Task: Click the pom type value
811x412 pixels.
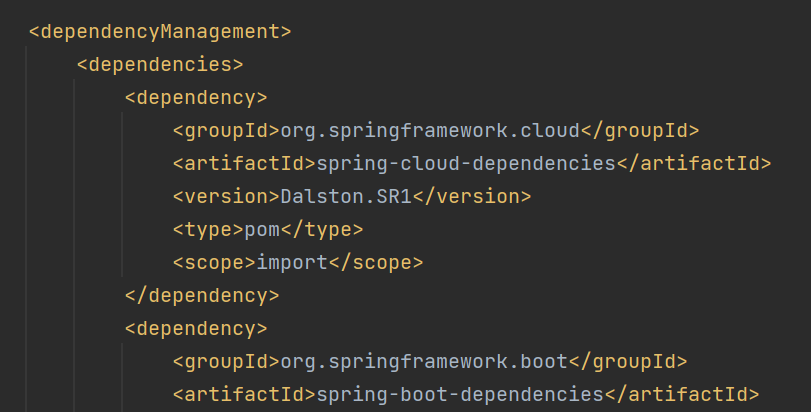Action: coord(262,230)
